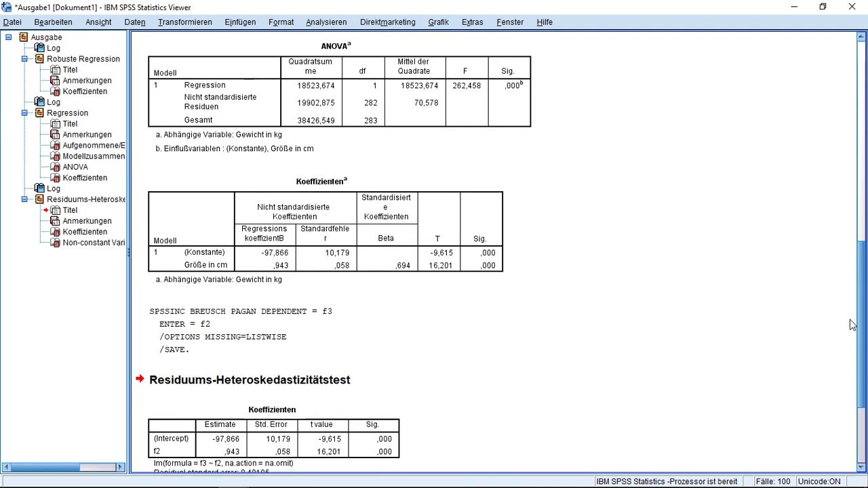
Task: Open the Transformieren menu
Action: tap(185, 22)
